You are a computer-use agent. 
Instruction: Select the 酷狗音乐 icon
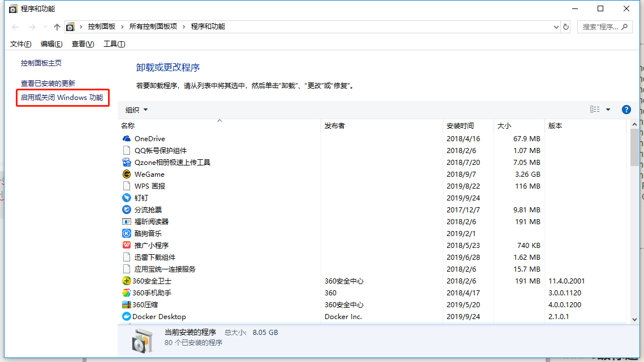point(127,233)
